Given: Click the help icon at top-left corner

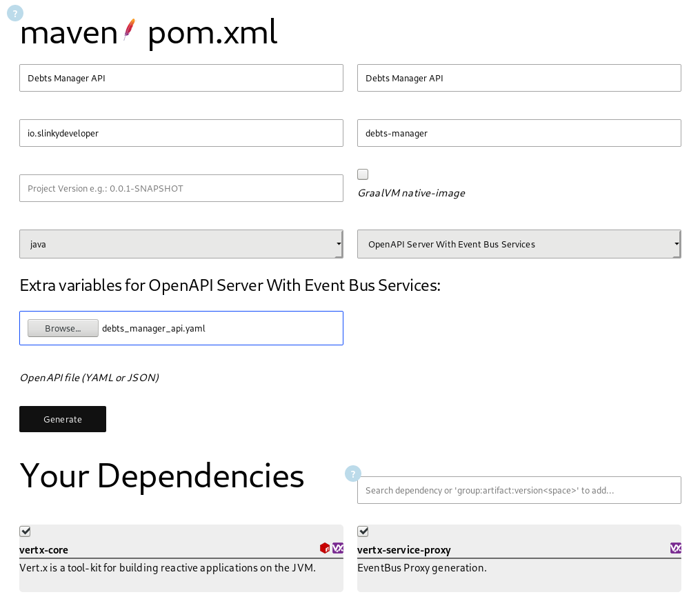Looking at the screenshot, I should [x=15, y=13].
